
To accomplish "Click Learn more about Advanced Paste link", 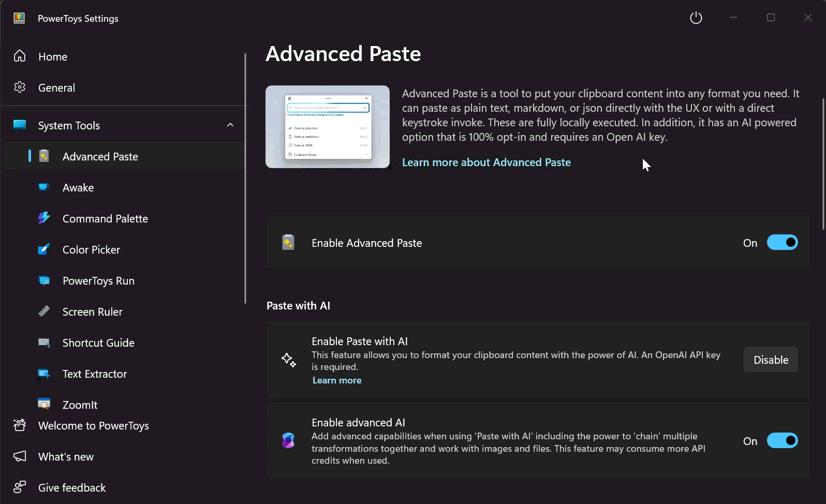I will point(486,162).
